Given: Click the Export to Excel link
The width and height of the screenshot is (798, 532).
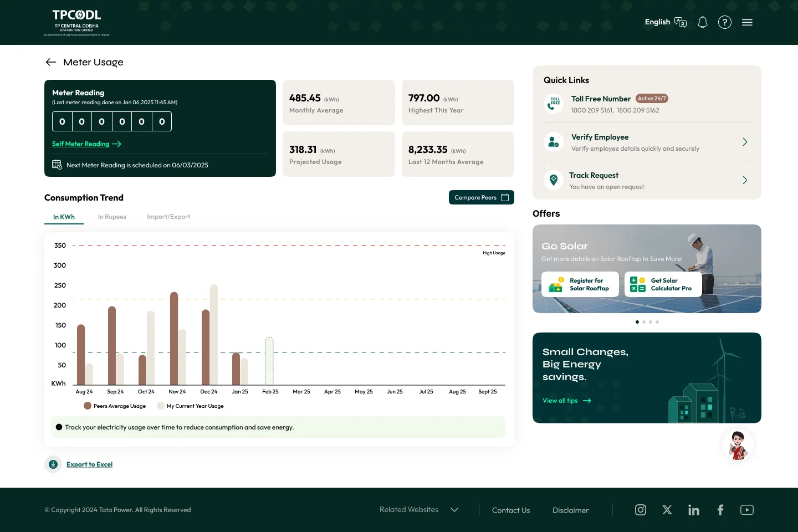Looking at the screenshot, I should (x=89, y=464).
